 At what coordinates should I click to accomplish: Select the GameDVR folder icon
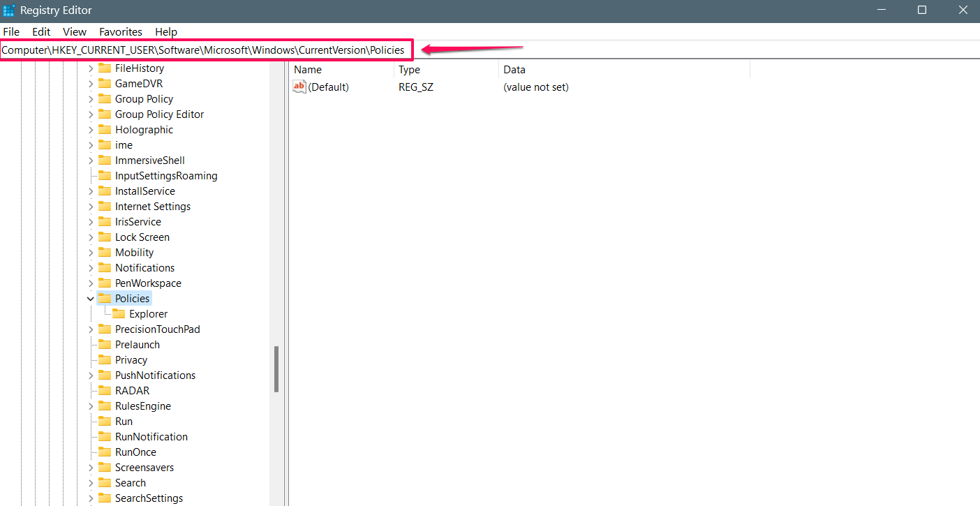click(x=105, y=83)
